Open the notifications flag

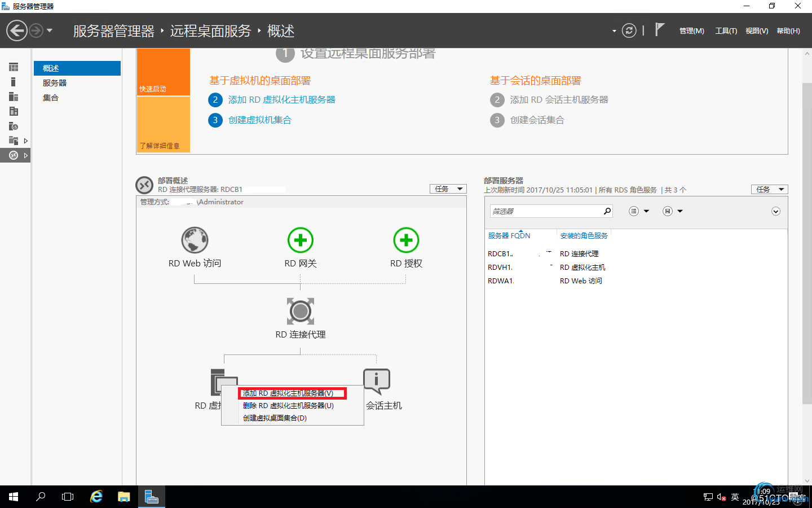[659, 30]
